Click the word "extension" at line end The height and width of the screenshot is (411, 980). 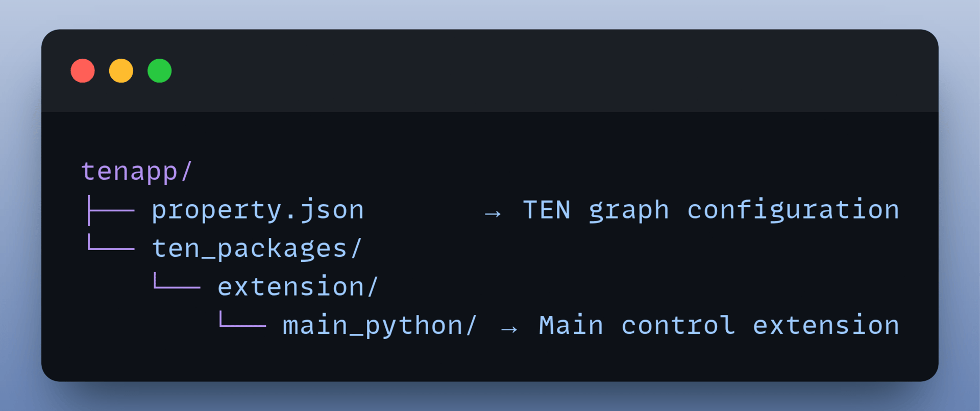point(826,325)
